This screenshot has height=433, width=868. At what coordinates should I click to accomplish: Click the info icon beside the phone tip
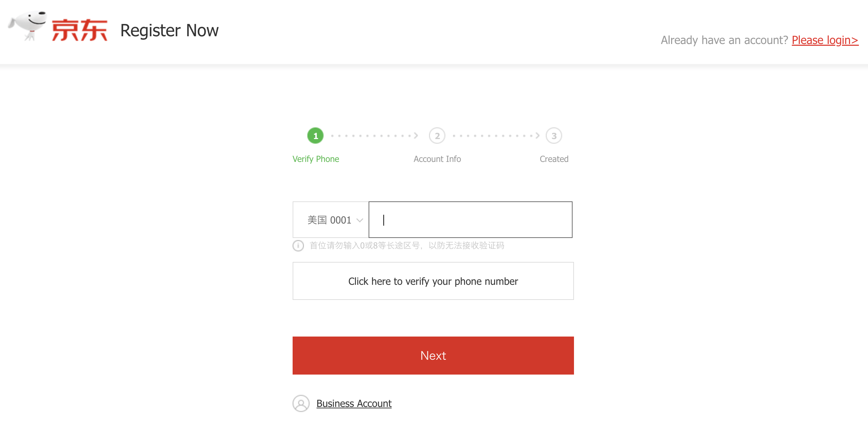(298, 246)
